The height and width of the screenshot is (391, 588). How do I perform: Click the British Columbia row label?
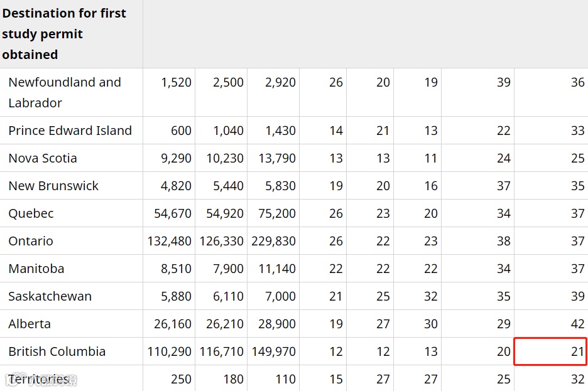57,351
